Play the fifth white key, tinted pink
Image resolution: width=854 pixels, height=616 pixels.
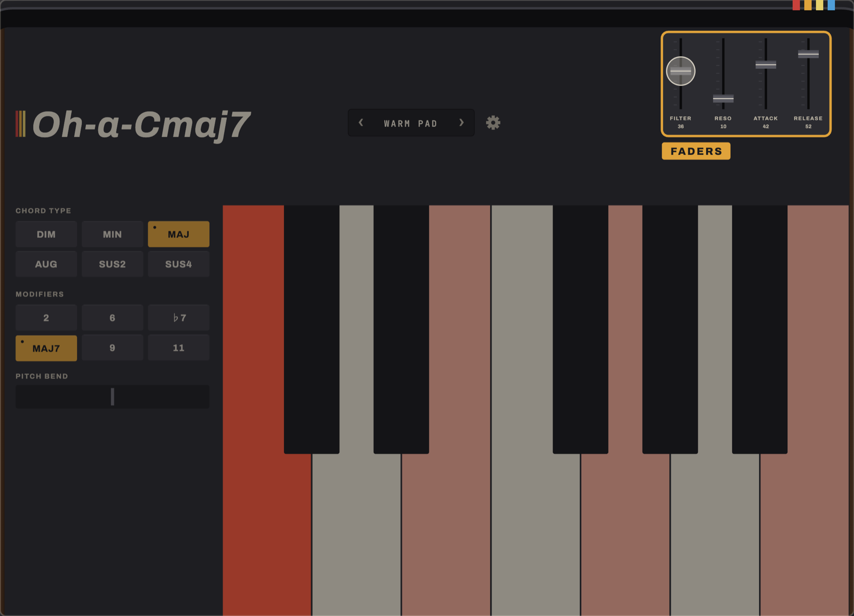(x=625, y=534)
